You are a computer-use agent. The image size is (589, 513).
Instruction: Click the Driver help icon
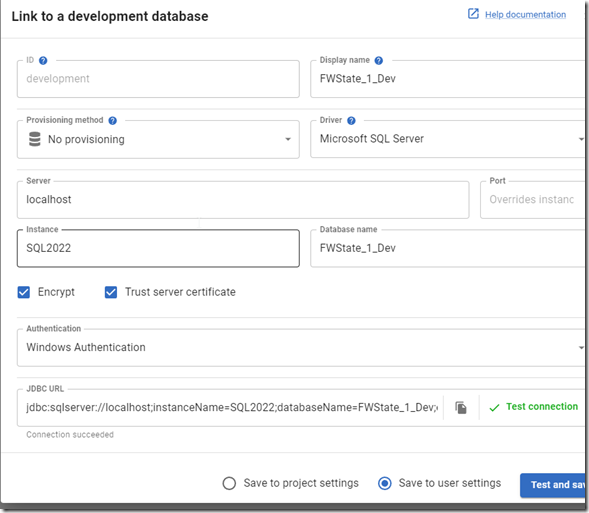[x=351, y=121]
